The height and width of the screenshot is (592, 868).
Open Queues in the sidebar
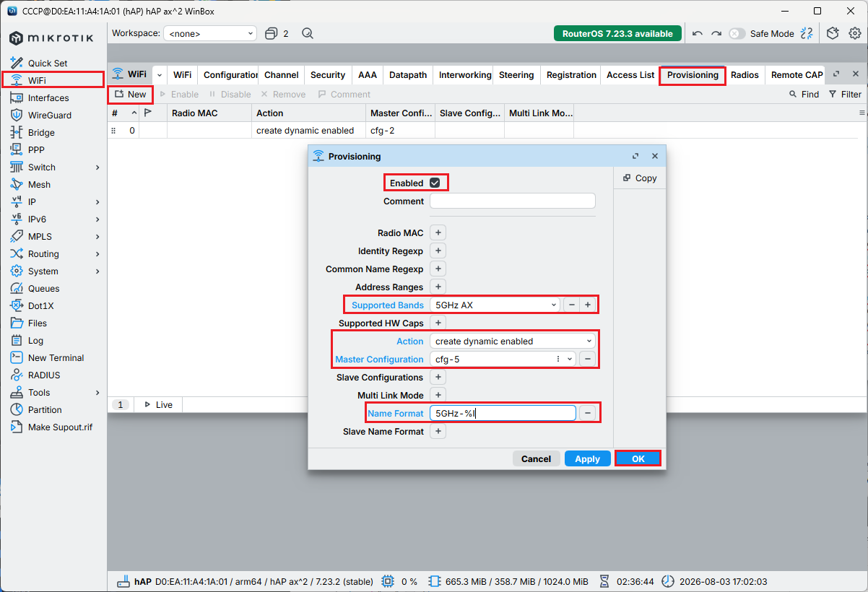pos(43,288)
